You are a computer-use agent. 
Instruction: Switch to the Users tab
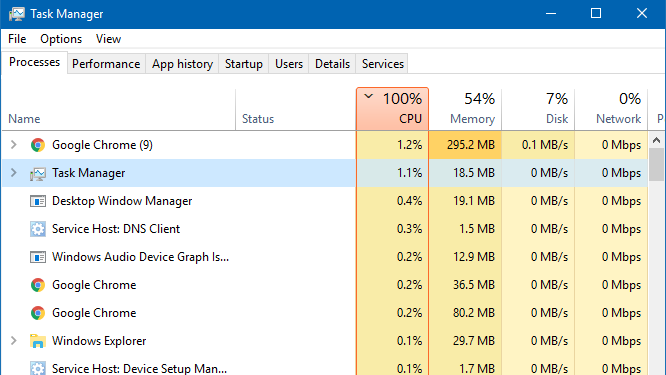point(289,64)
